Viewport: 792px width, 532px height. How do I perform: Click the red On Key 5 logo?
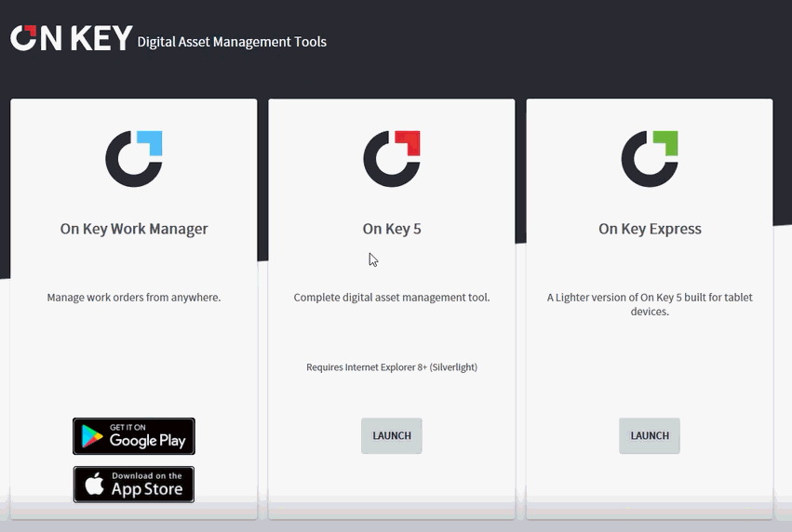[392, 159]
